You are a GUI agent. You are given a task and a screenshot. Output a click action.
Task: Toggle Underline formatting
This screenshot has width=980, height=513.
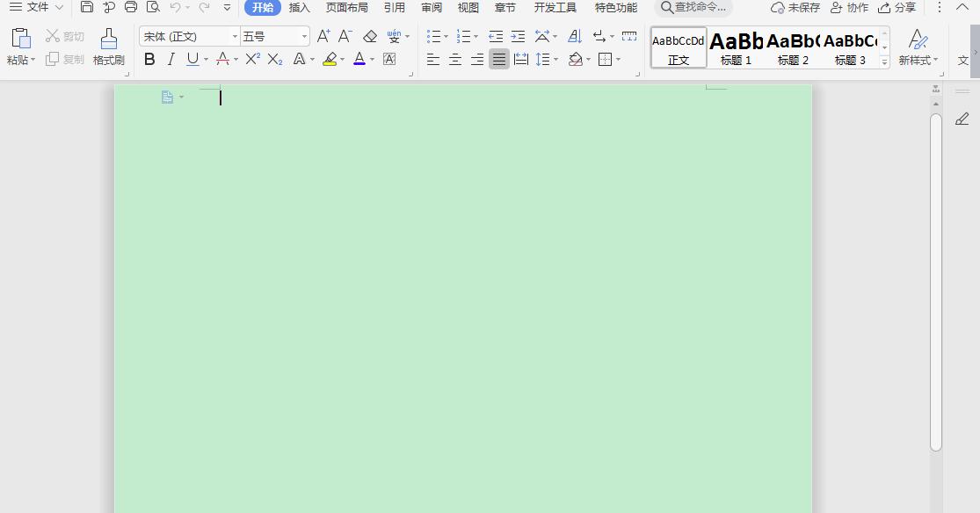point(192,60)
